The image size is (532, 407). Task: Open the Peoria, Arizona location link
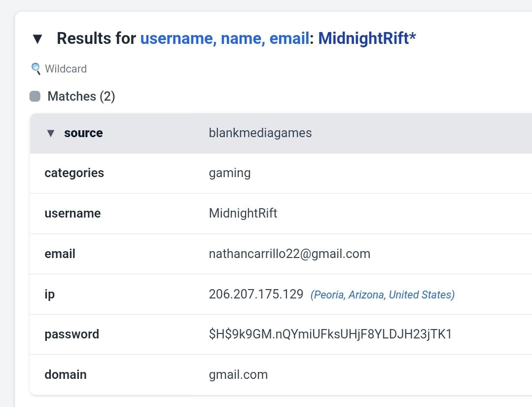[x=382, y=295]
